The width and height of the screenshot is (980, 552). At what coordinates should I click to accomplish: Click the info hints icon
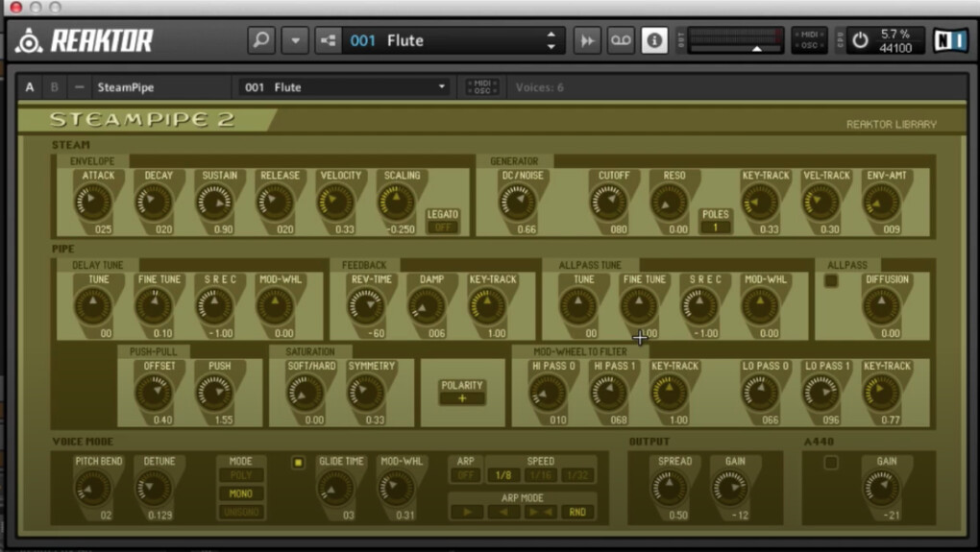tap(654, 40)
